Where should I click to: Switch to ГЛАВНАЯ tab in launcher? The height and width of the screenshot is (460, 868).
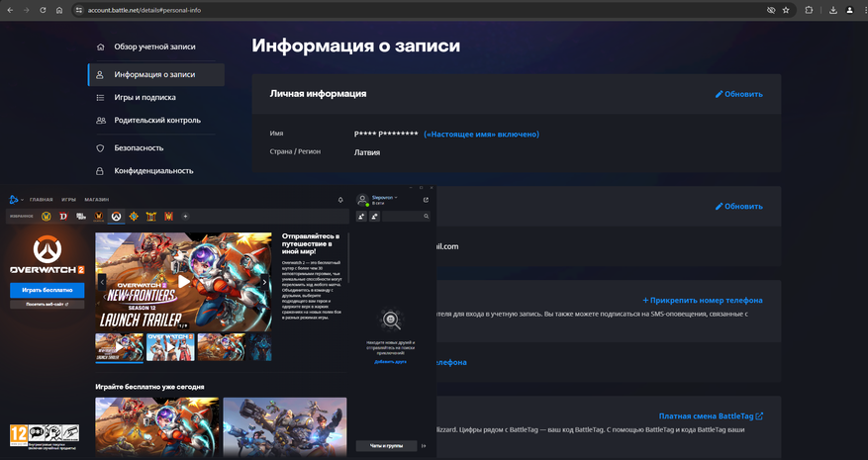(x=41, y=200)
